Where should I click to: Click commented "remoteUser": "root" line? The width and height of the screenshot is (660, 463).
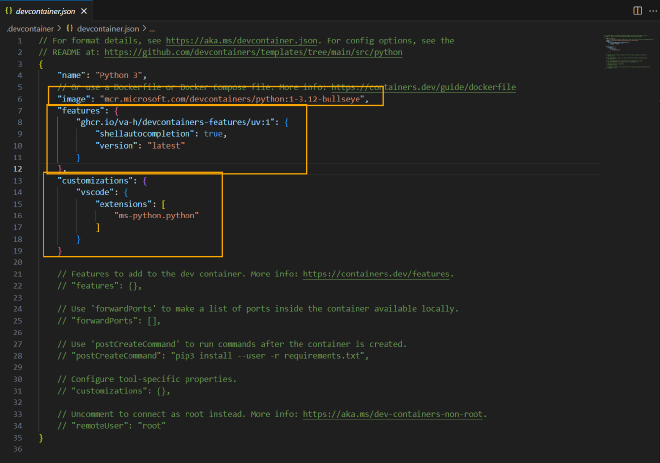point(112,426)
